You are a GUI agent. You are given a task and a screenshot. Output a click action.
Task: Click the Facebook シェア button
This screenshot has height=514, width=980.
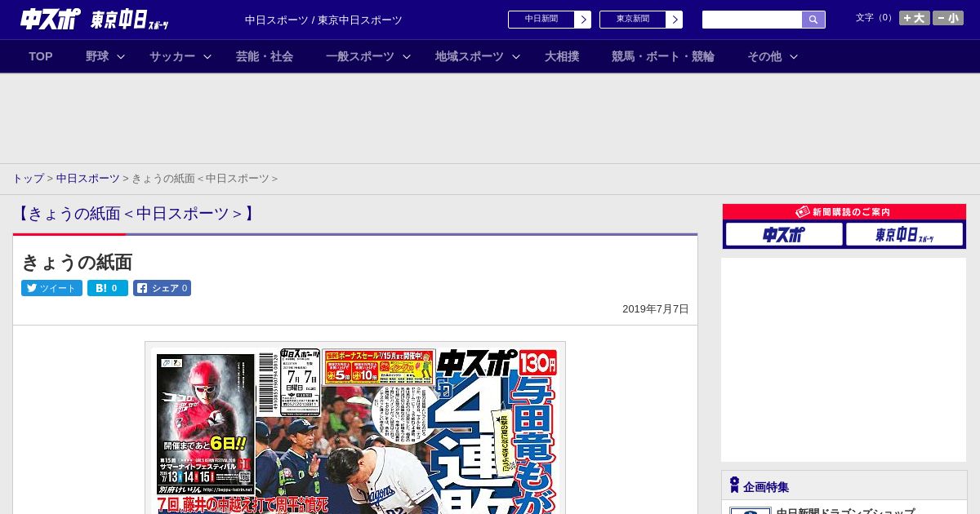pos(162,288)
